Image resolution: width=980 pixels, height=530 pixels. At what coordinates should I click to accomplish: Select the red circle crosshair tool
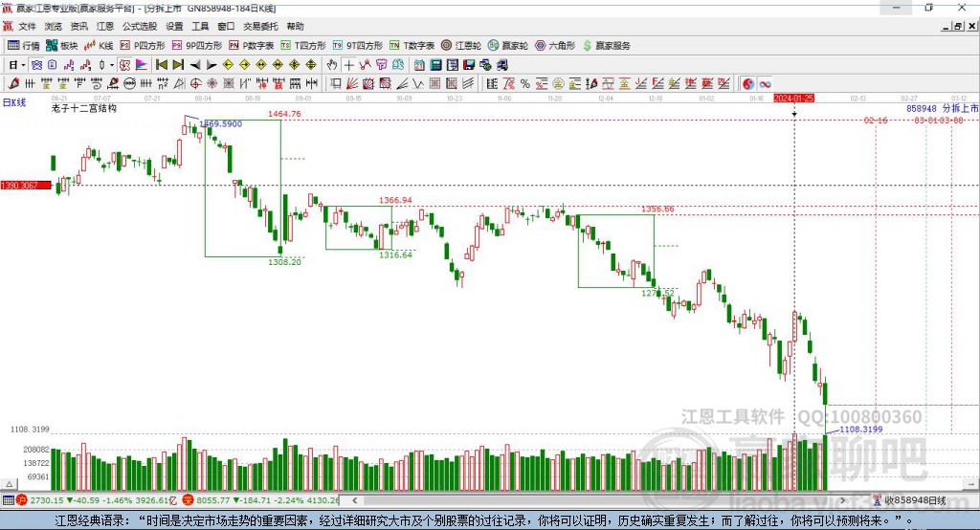pos(195,84)
